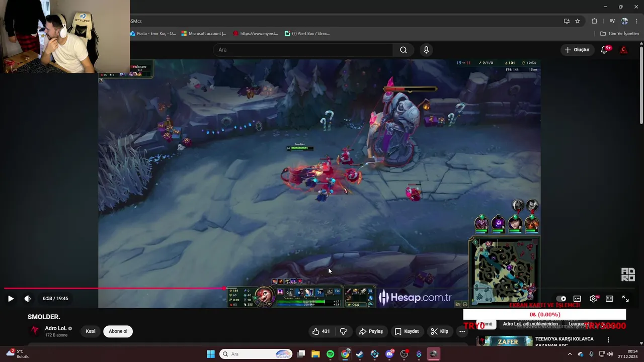Open Task View on the taskbar
This screenshot has height=362, width=644.
coord(301,354)
